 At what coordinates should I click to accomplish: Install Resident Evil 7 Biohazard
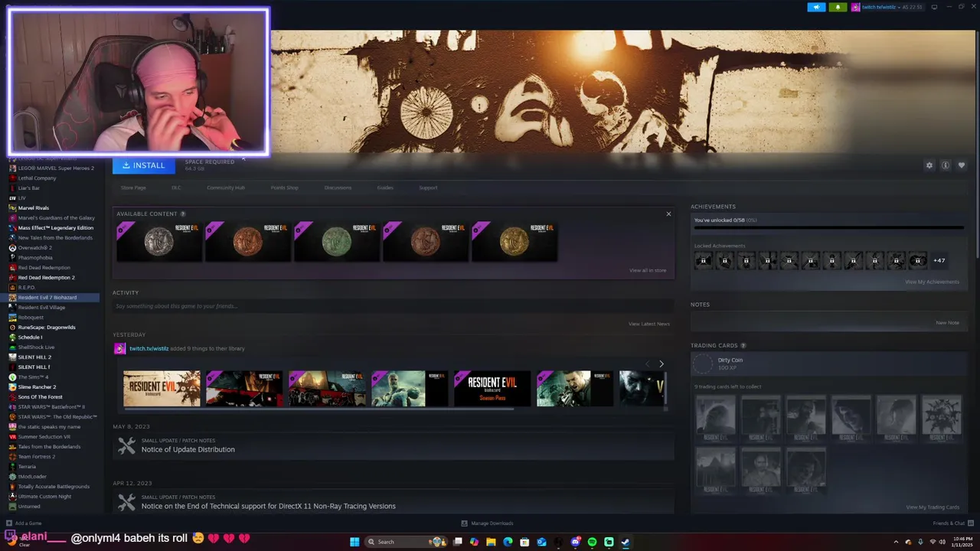tap(144, 165)
